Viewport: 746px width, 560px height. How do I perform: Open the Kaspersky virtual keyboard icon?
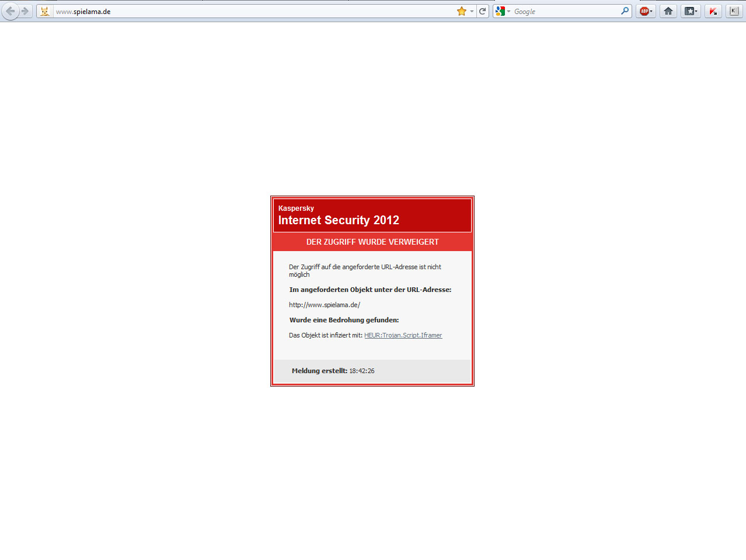coord(734,11)
